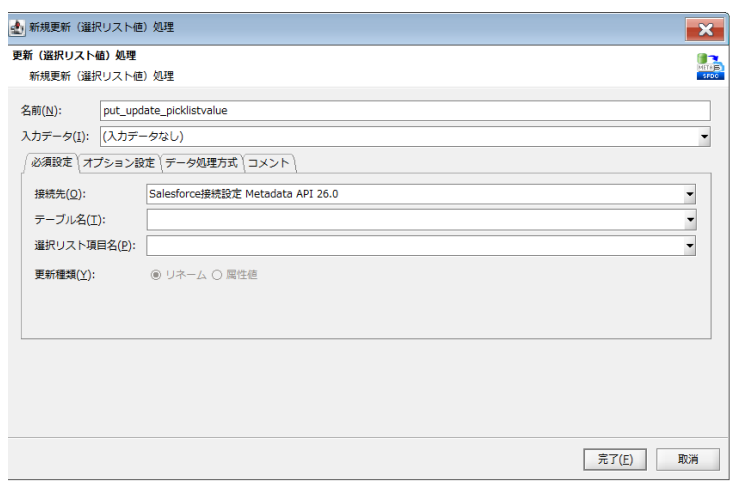Image resolution: width=738 pixels, height=489 pixels.
Task: Click the Salesforce接続設定 Metadata API text
Action: click(250, 194)
